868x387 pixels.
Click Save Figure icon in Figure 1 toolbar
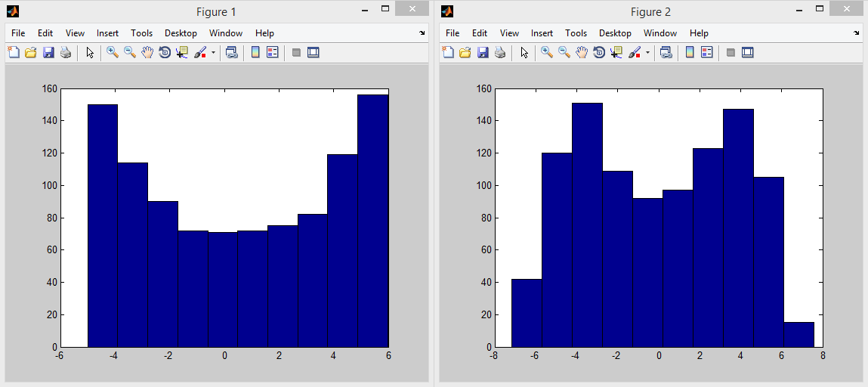point(48,53)
